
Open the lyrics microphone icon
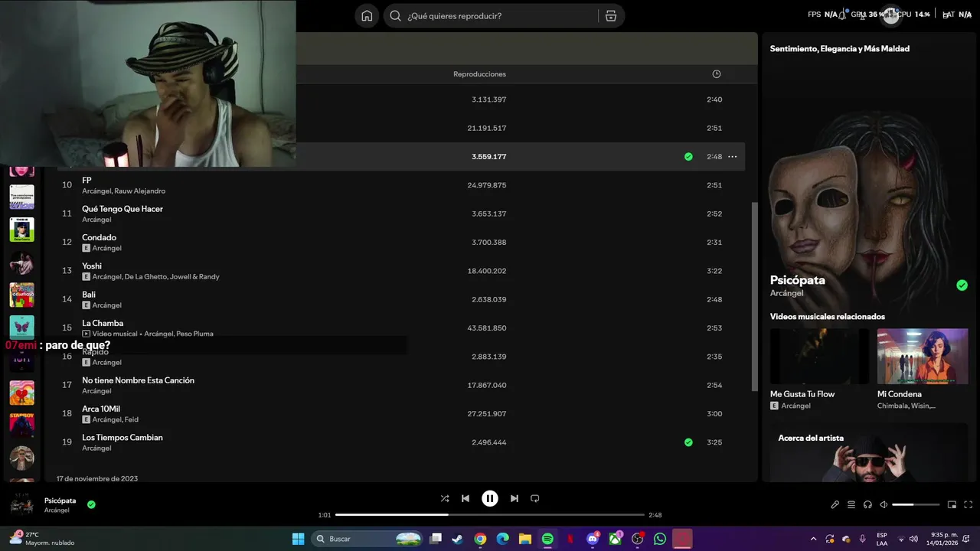835,504
